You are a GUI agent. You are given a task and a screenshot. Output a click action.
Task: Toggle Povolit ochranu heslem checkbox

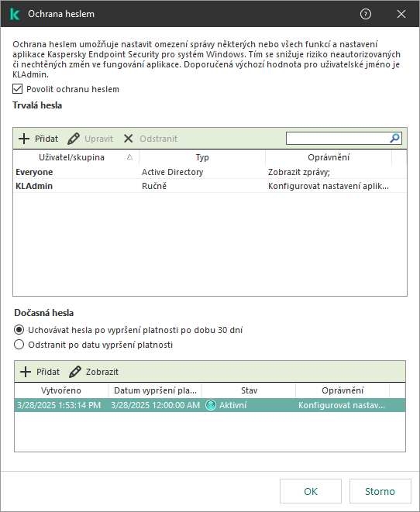(18, 89)
